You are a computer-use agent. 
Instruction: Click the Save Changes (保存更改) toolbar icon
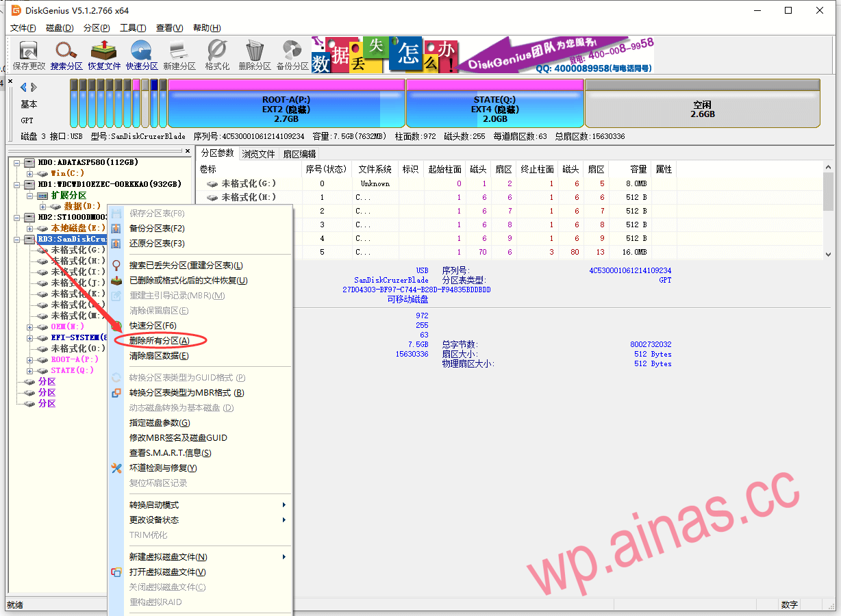tap(29, 55)
